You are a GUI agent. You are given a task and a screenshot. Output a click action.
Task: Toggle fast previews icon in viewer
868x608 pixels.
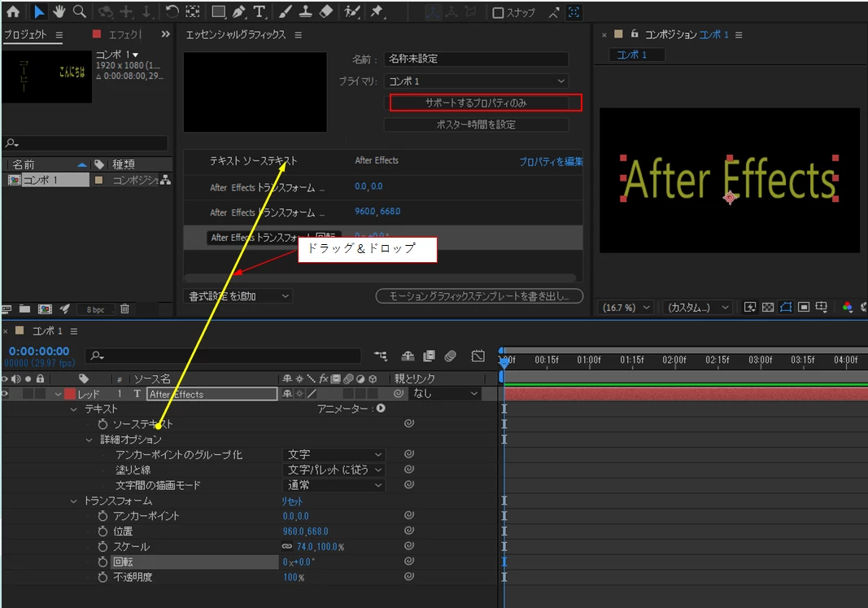[x=750, y=308]
